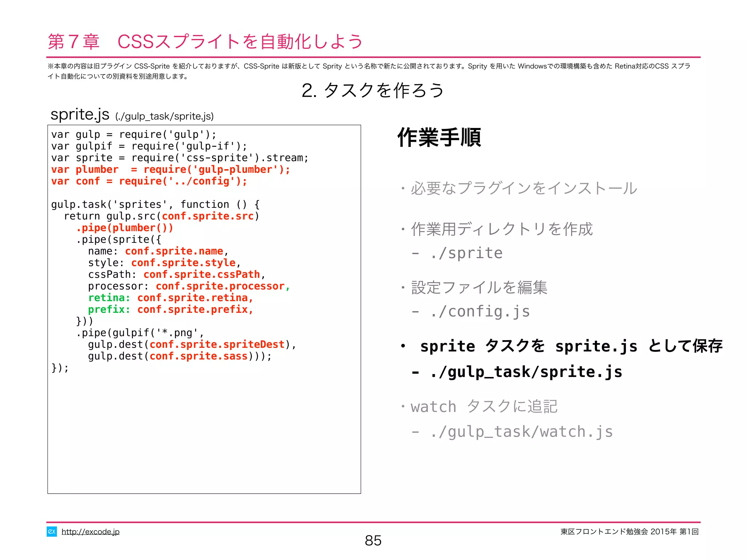Click the line "gulp.task('sprites', function () {"
747x560 pixels.
(x=155, y=205)
